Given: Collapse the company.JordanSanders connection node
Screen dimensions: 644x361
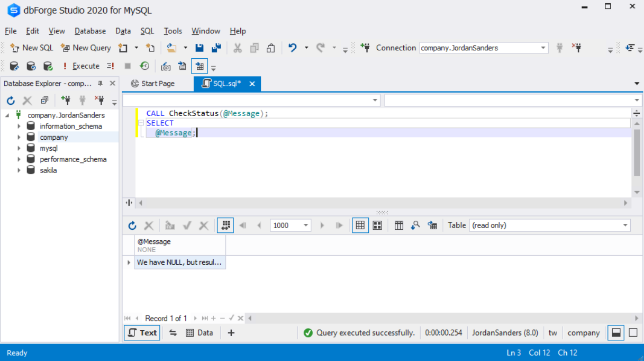Looking at the screenshot, I should pos(8,115).
